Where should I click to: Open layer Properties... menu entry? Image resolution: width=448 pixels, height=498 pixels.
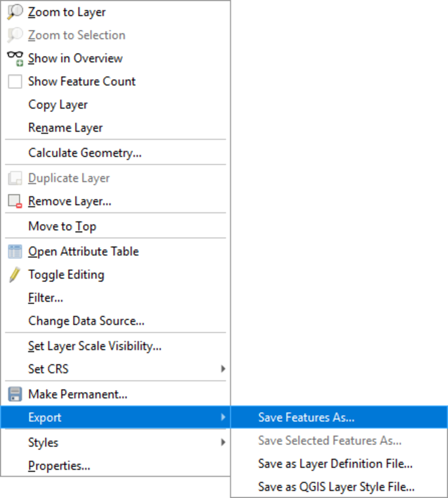(x=116, y=466)
